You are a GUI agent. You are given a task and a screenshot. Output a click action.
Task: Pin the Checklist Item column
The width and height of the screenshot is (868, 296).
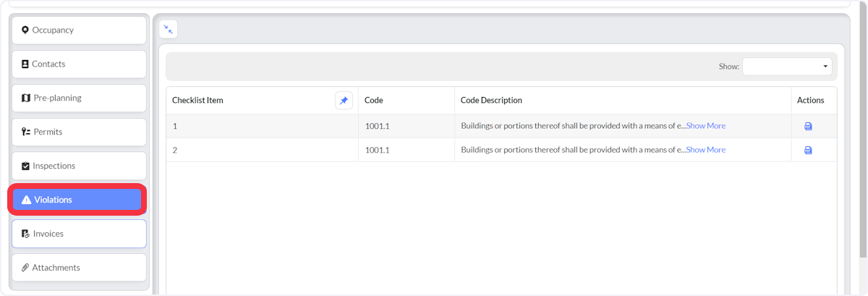click(344, 101)
